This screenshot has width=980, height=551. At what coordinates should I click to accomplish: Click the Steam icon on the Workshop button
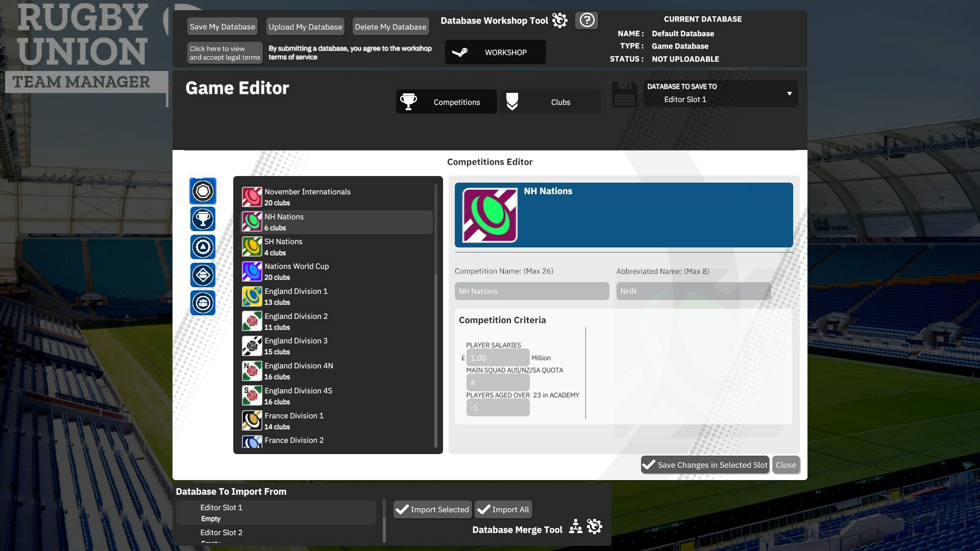(x=460, y=52)
